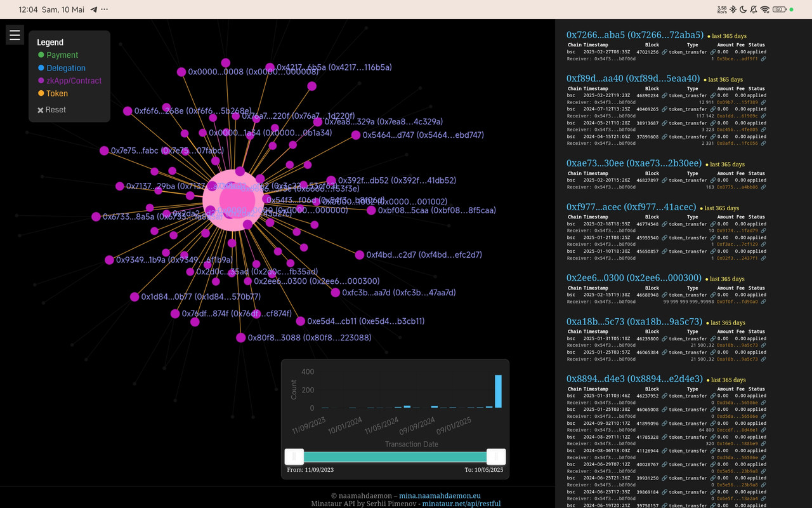Open link icon beside token 0x09b7...15f389
The height and width of the screenshot is (508, 812).
pyautogui.click(x=763, y=102)
